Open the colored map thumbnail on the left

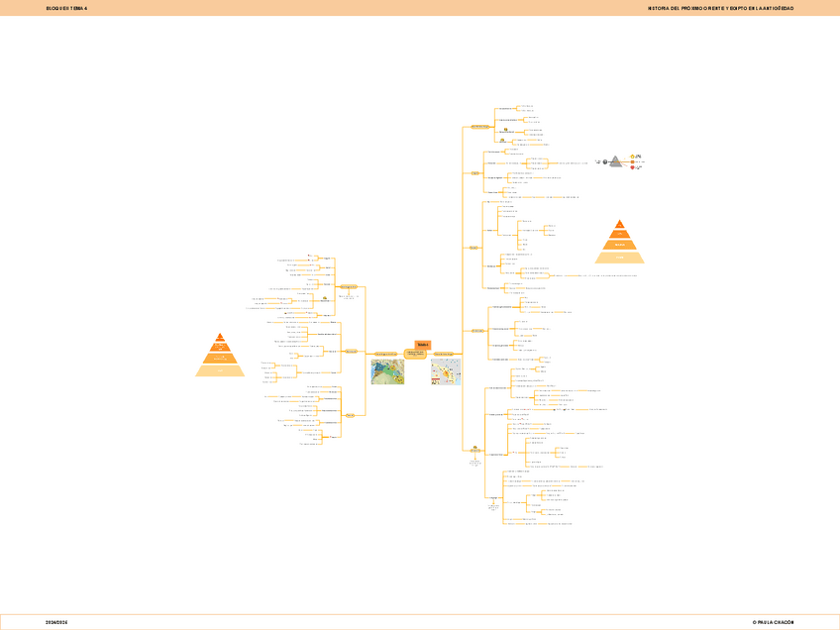pyautogui.click(x=387, y=371)
